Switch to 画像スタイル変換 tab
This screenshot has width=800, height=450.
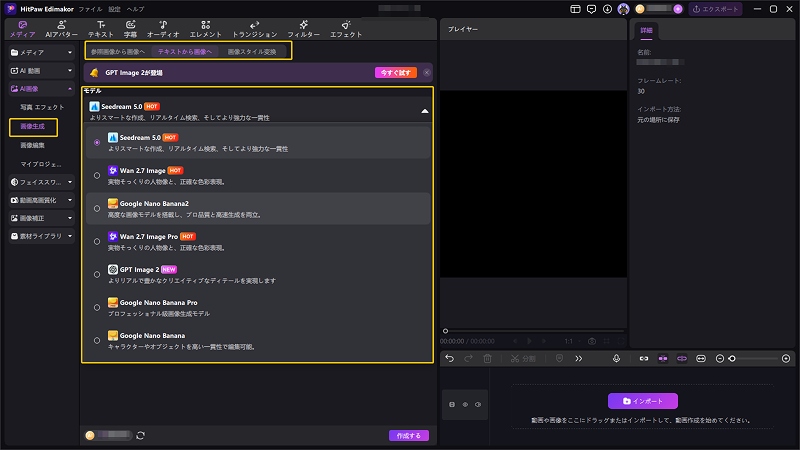[x=252, y=52]
